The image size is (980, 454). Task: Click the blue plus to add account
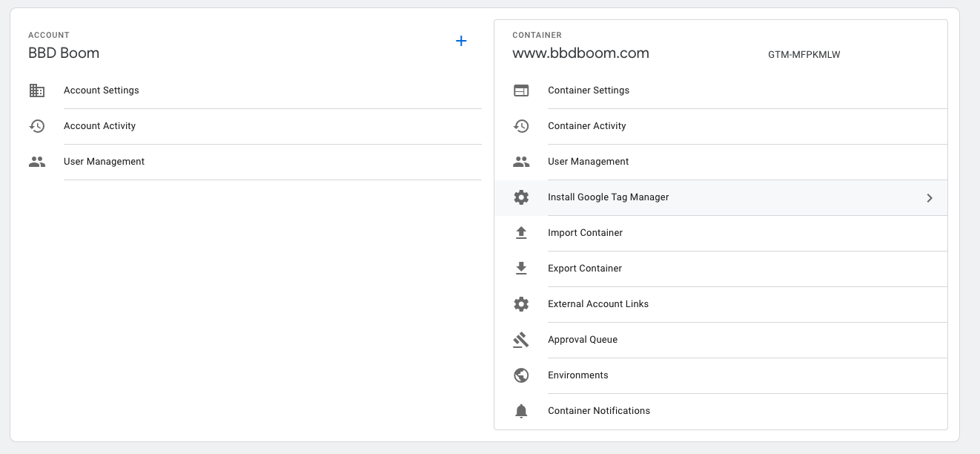tap(461, 41)
